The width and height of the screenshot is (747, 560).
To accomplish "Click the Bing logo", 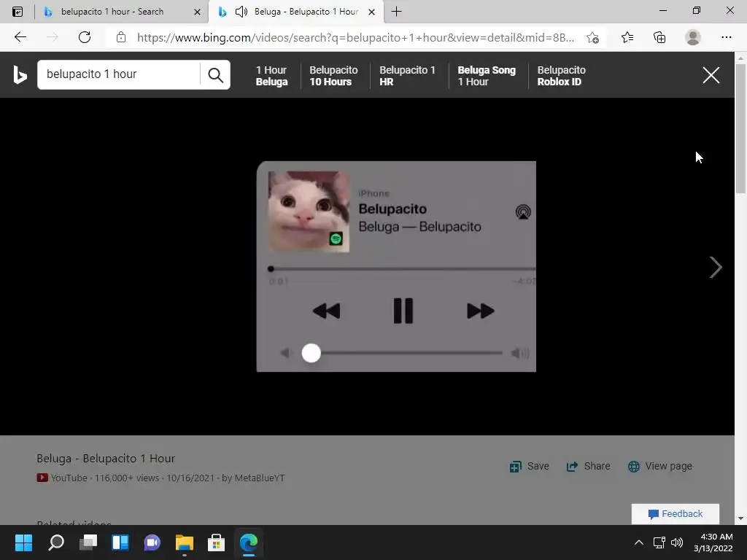I will 20,75.
